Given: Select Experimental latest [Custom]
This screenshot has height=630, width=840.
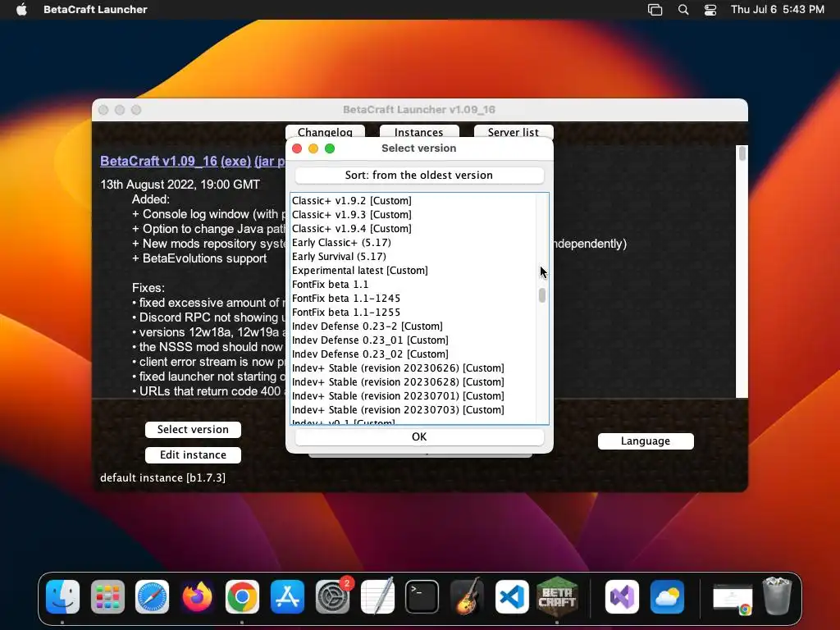Looking at the screenshot, I should click(x=413, y=270).
